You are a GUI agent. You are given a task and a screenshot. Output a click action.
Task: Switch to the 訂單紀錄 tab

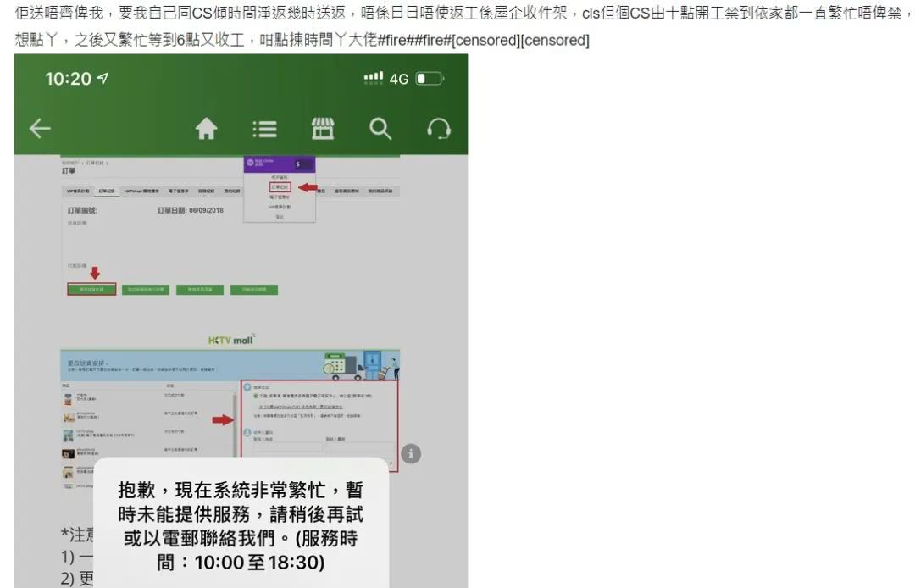[x=107, y=192]
